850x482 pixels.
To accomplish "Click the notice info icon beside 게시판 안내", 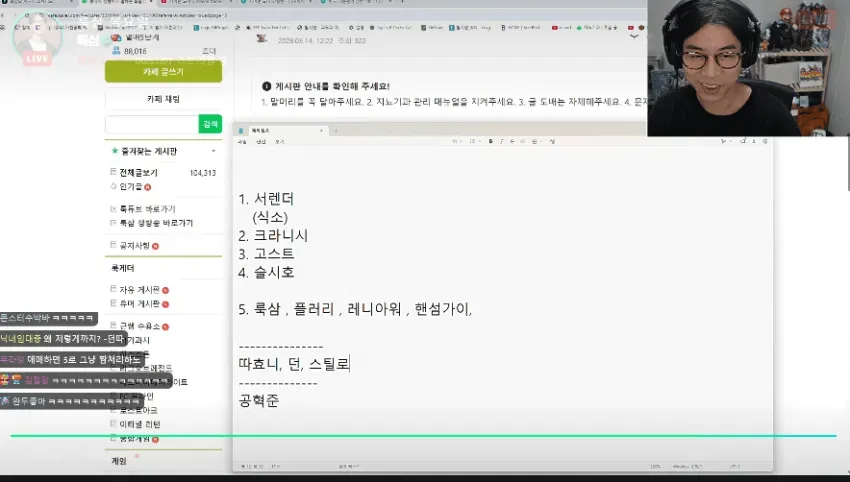I will point(266,86).
